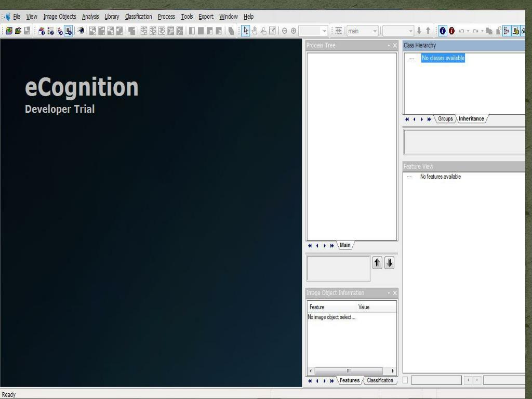
Task: Click the Create New Project toolbar icon
Action: pyautogui.click(x=9, y=31)
